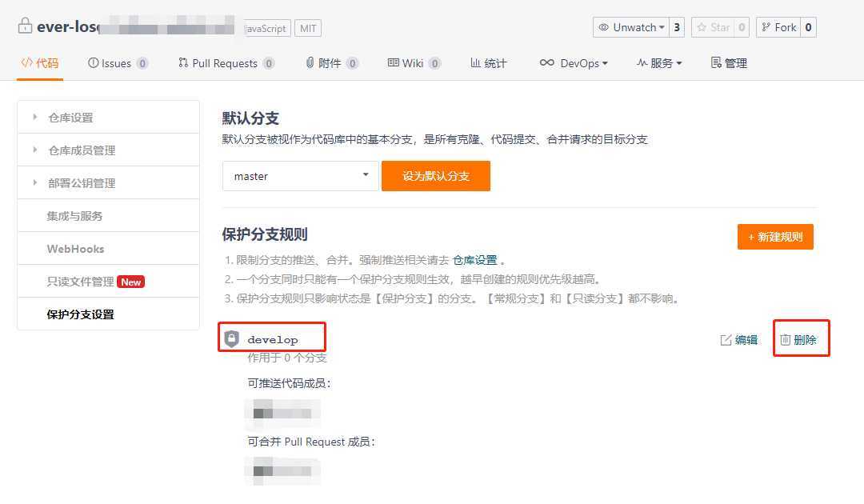Click the DevOps infinity icon
Image resolution: width=864 pixels, height=504 pixels.
[547, 62]
